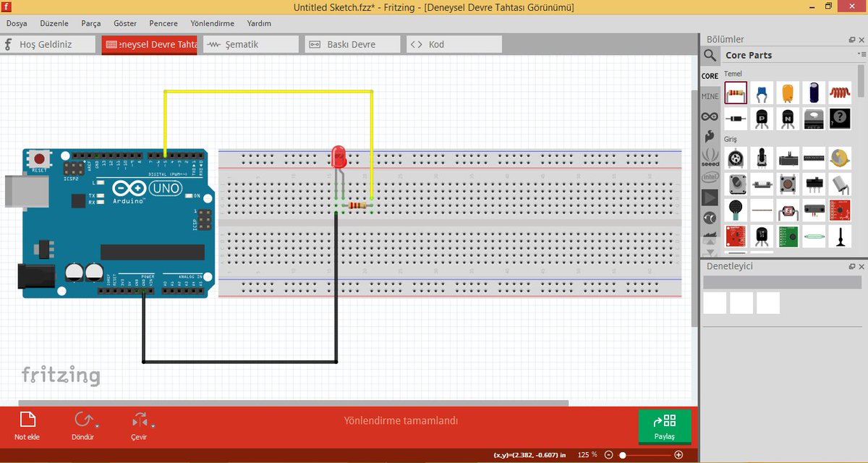Select the MINE parts bin tab

tap(710, 96)
